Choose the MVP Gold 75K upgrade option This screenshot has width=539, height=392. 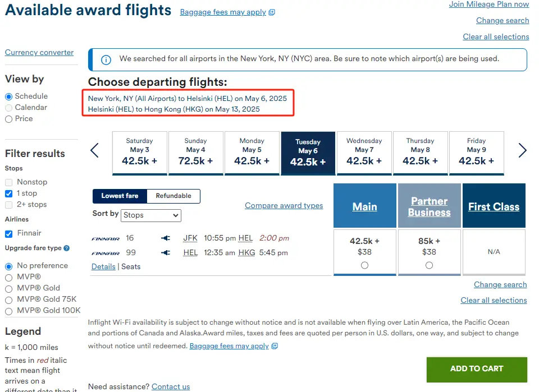click(x=8, y=299)
